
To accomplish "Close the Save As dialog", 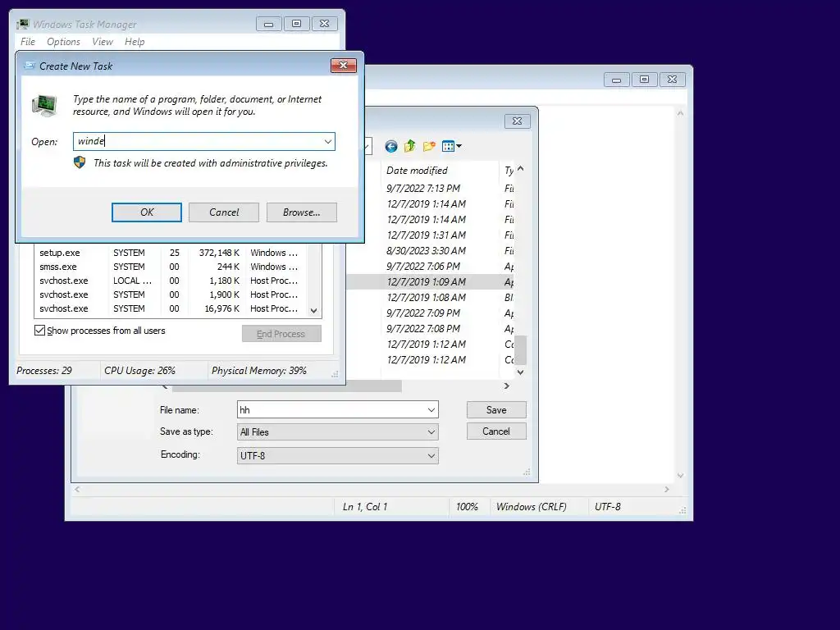I will (517, 121).
